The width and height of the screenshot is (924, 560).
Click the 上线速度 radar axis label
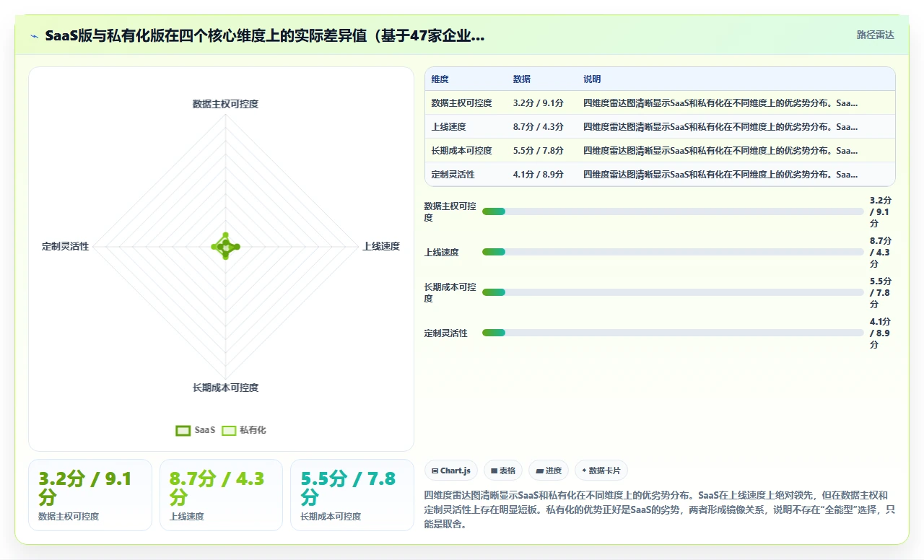[x=381, y=246]
